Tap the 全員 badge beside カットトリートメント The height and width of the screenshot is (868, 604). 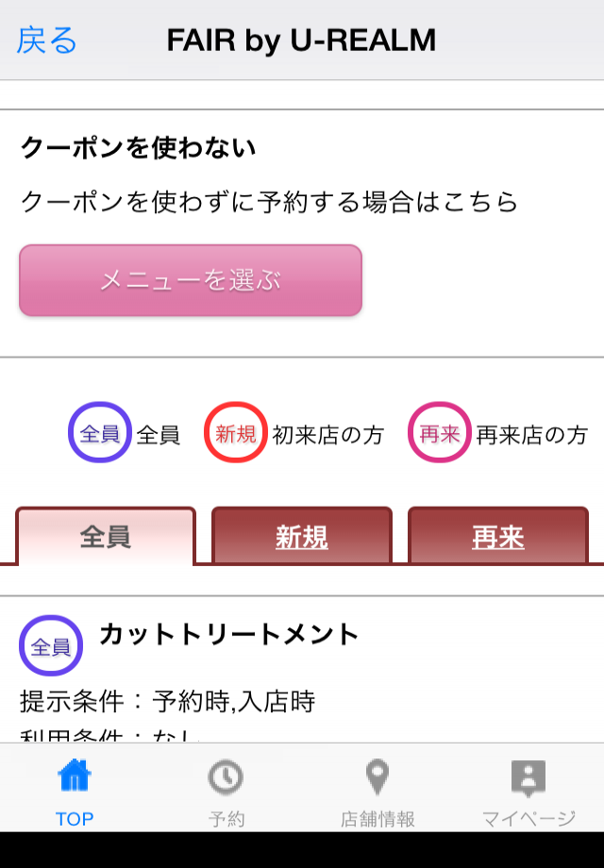click(51, 645)
